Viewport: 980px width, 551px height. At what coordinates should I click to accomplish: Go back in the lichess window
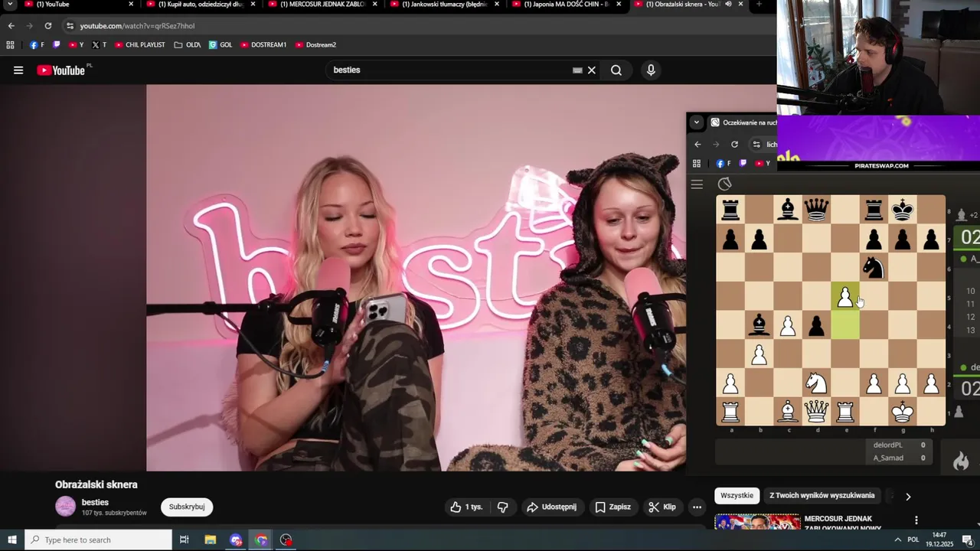tap(697, 145)
